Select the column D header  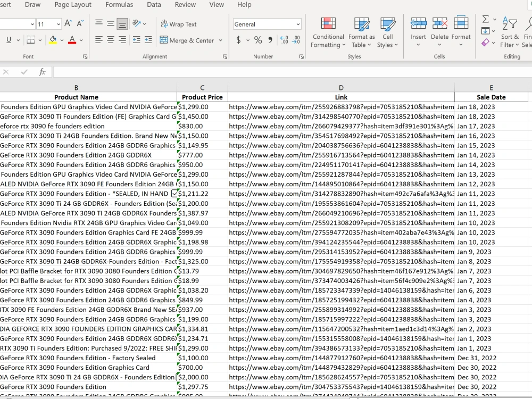[341, 88]
